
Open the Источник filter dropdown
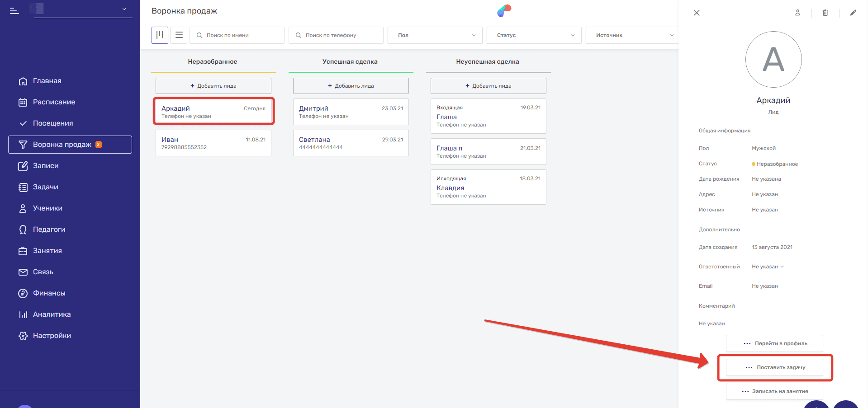coord(632,35)
